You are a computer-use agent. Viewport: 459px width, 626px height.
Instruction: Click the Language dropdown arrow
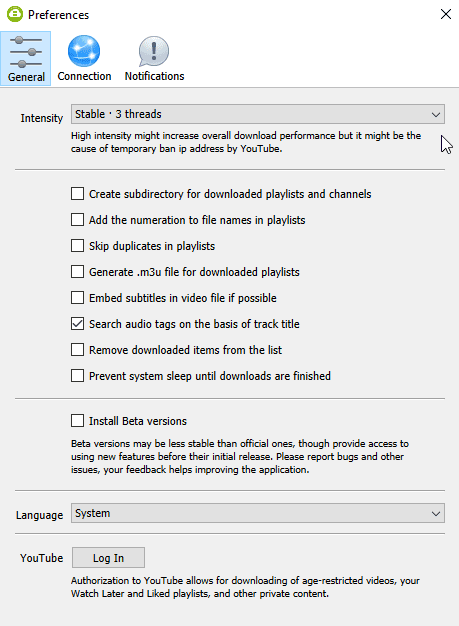point(436,513)
